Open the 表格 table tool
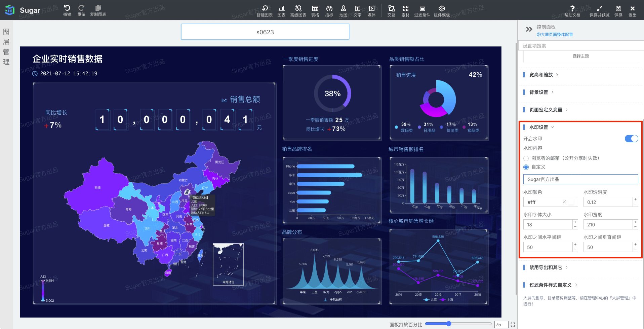The height and width of the screenshot is (329, 644). [315, 11]
